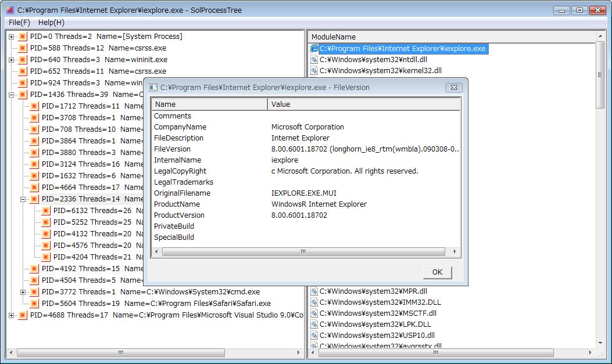Expand the PID=640 wininit.exe node
This screenshot has width=612, height=364.
[11, 60]
